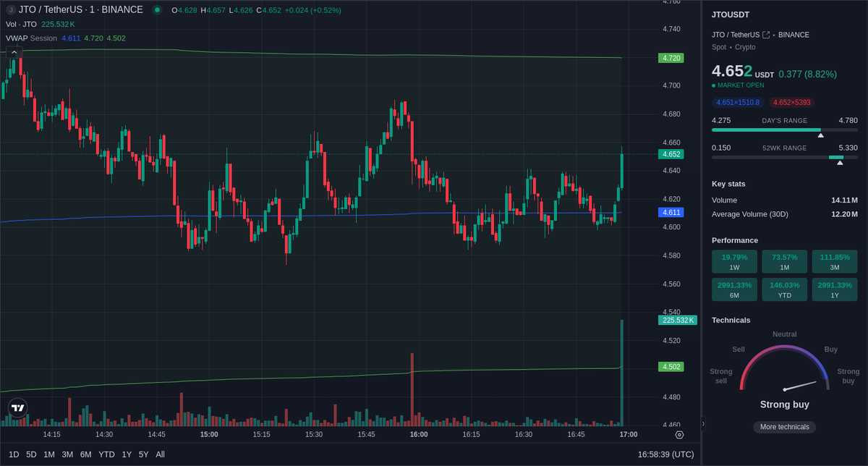Screen dimensions: 868x466
Task: Click the TradingView logo icon
Action: (x=18, y=408)
